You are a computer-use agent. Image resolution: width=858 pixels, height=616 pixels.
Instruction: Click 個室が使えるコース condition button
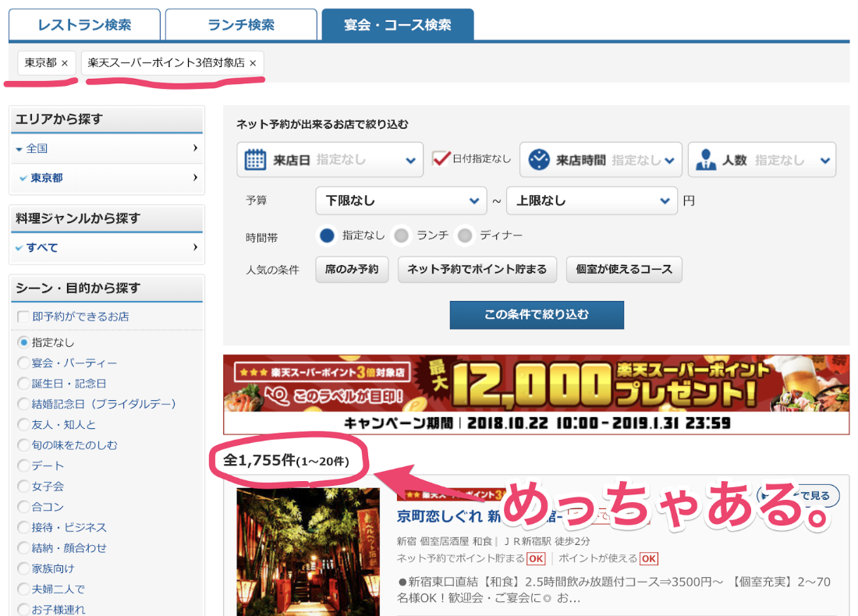click(x=624, y=269)
